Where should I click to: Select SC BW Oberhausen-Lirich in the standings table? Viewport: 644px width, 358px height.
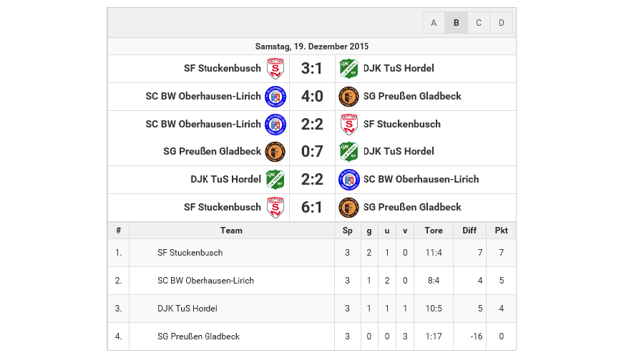205,281
